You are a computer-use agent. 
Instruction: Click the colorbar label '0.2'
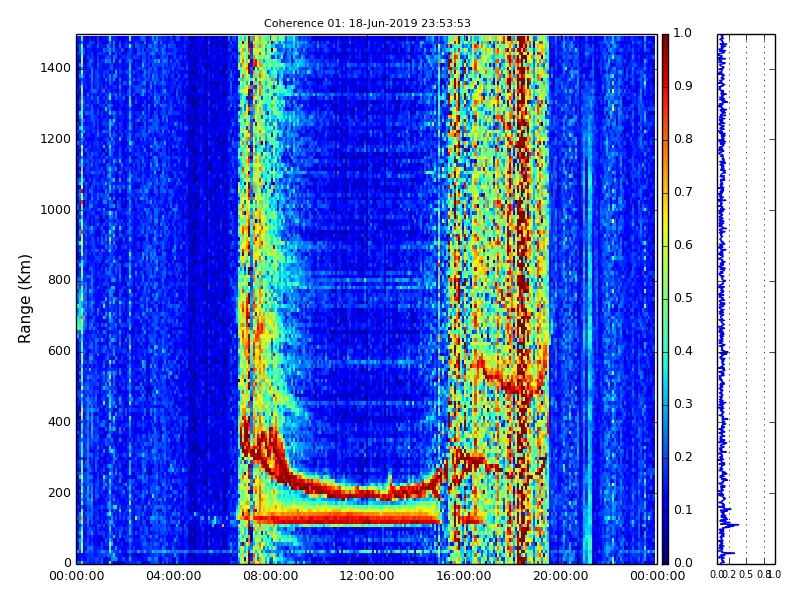[683, 458]
